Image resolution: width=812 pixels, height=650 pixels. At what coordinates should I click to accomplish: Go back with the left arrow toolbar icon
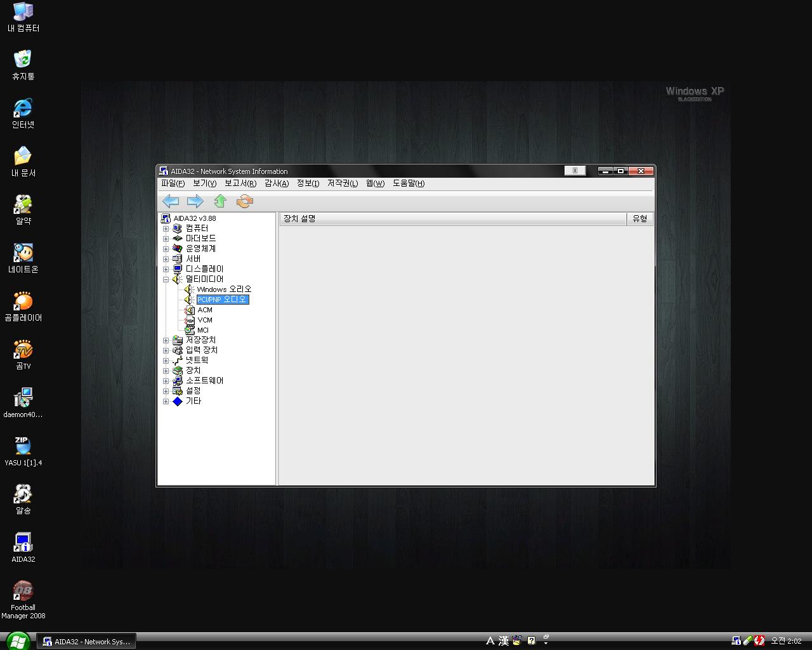(x=171, y=201)
